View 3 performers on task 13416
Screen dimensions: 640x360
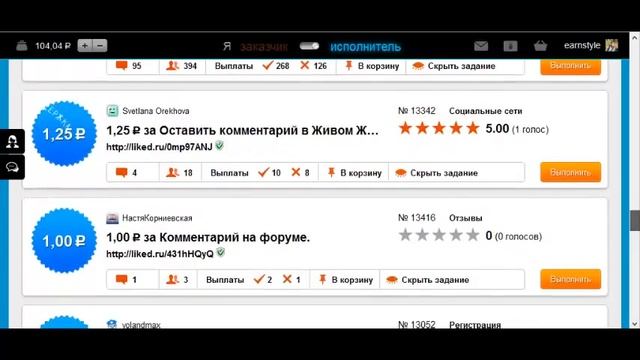tap(173, 280)
